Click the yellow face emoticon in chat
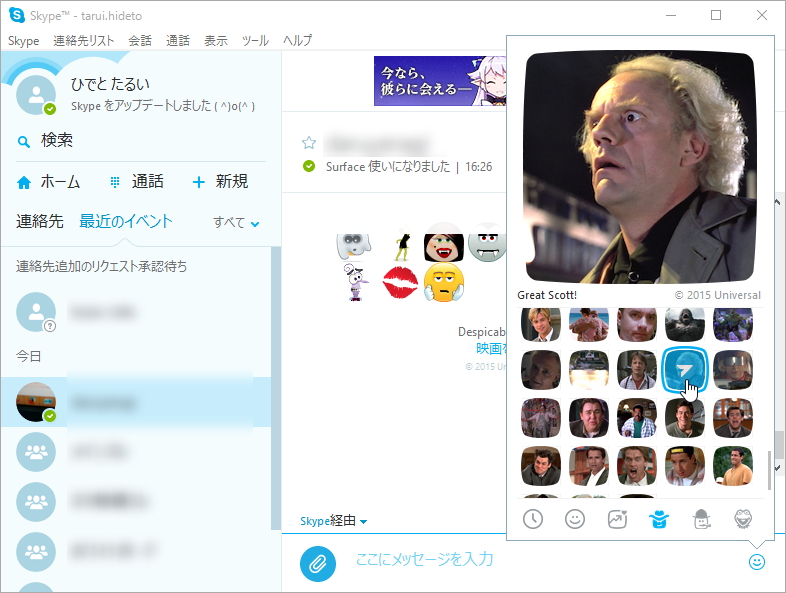 pos(444,283)
